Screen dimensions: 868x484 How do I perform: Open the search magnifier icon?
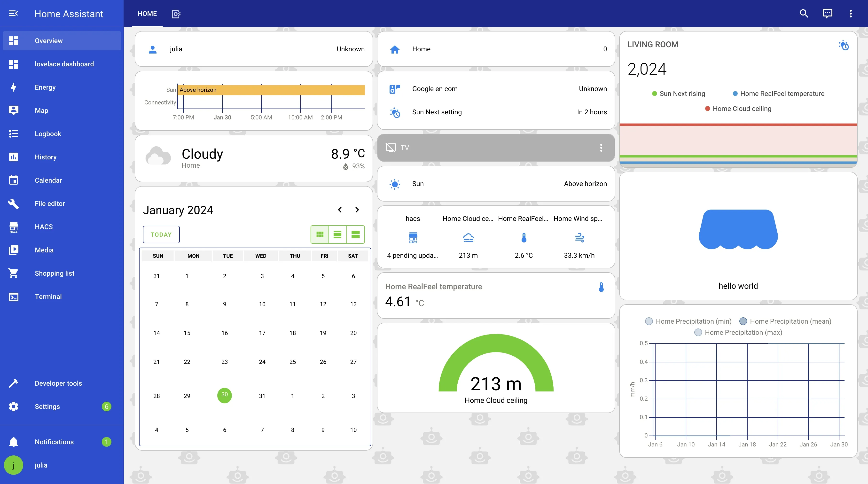pos(804,14)
